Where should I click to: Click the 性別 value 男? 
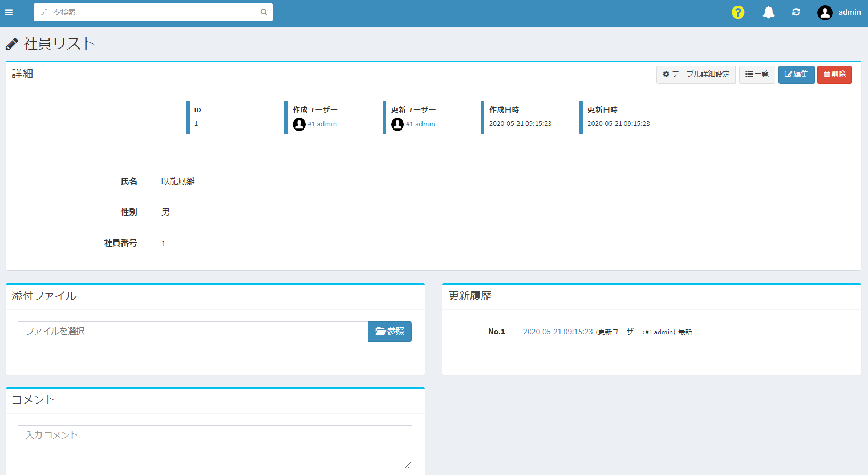pos(166,212)
